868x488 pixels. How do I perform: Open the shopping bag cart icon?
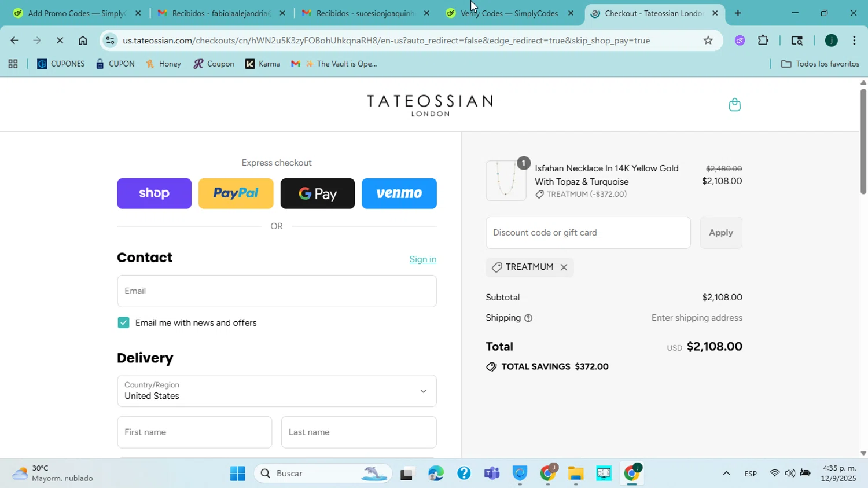(734, 105)
